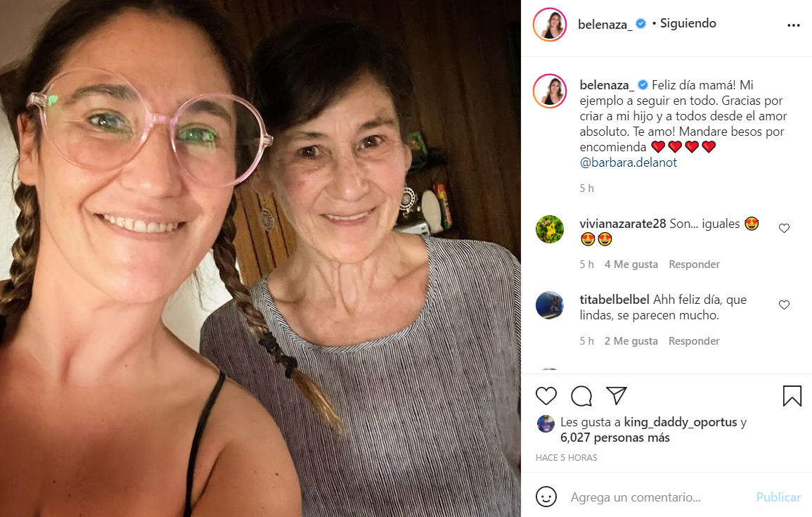Open vivianazarate28's avatar
This screenshot has height=517, width=812.
pos(550,229)
